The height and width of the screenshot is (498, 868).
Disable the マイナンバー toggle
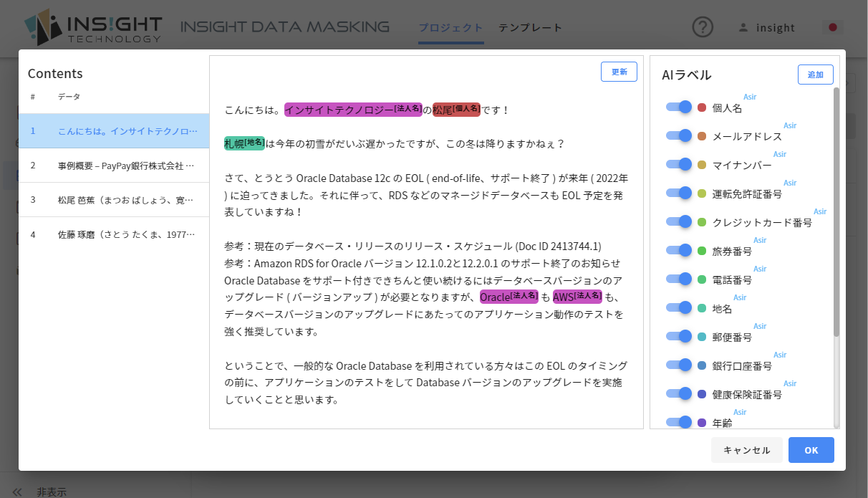(x=678, y=164)
